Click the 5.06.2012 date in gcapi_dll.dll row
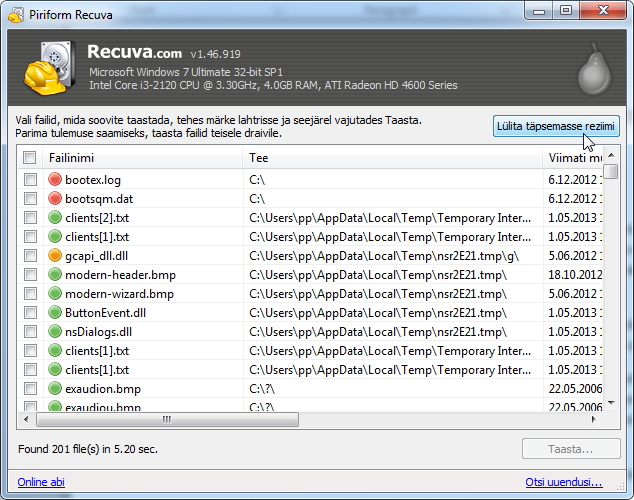 (x=575, y=255)
